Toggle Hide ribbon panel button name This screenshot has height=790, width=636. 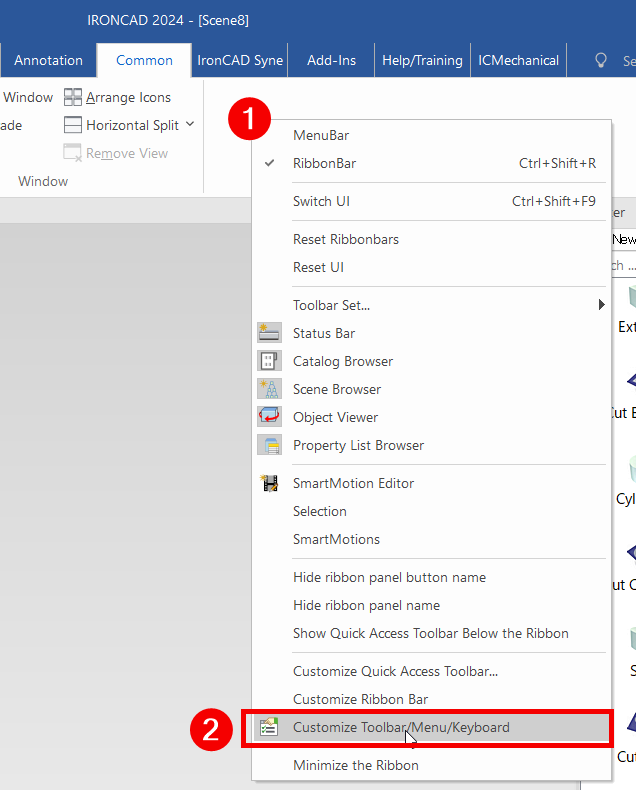pyautogui.click(x=389, y=577)
